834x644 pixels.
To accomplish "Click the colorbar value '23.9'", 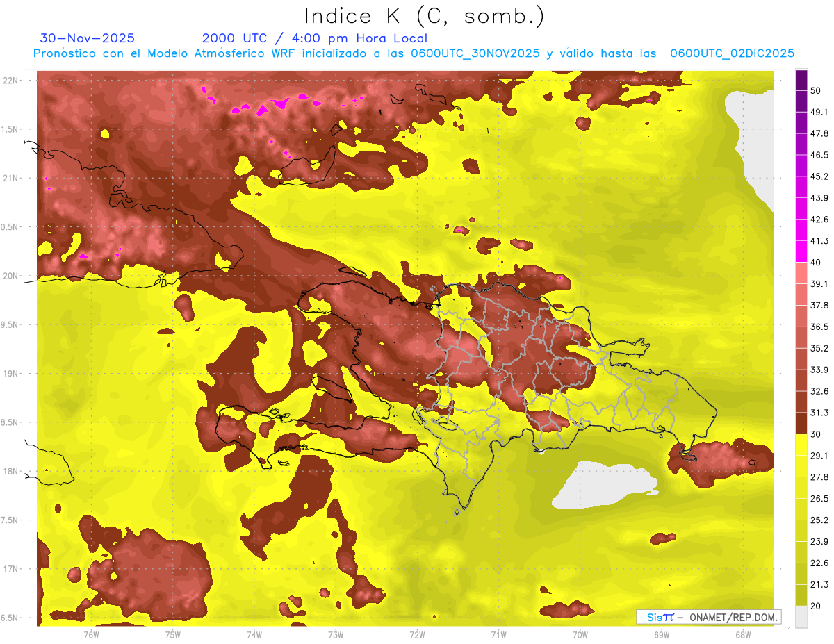I will pyautogui.click(x=819, y=541).
